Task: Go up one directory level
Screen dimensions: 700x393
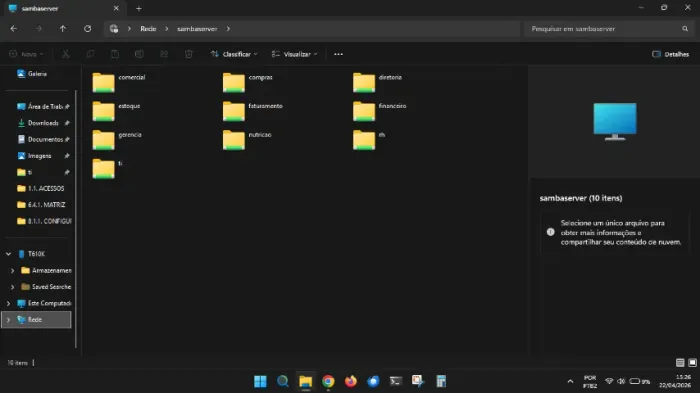Action: pos(63,29)
